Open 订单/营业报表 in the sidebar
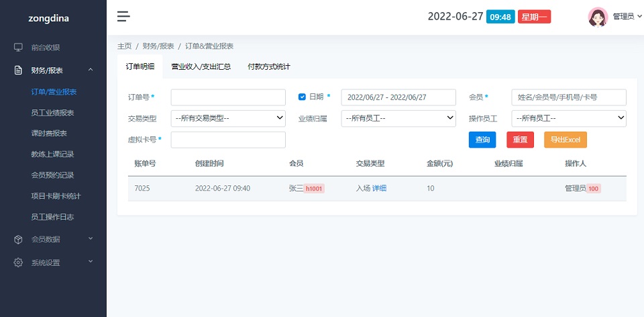The height and width of the screenshot is (317, 644). coord(54,92)
